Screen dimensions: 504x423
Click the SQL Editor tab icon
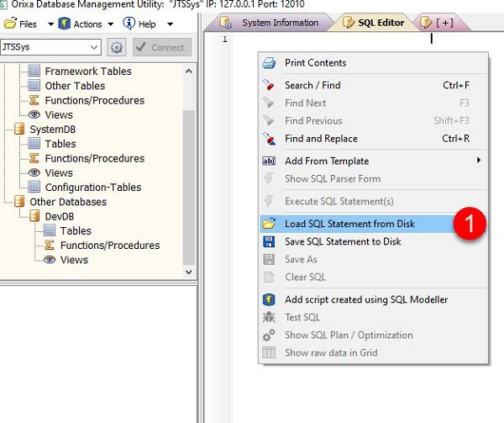coord(349,23)
